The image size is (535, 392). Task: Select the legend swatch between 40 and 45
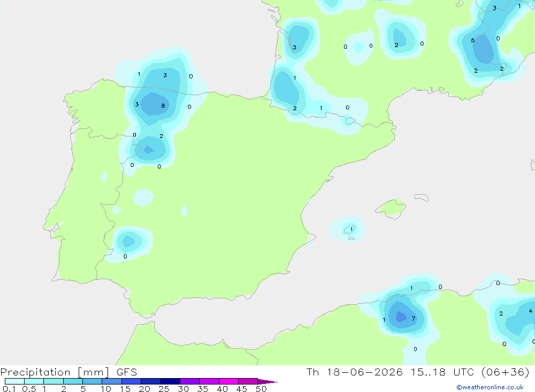pos(228,381)
